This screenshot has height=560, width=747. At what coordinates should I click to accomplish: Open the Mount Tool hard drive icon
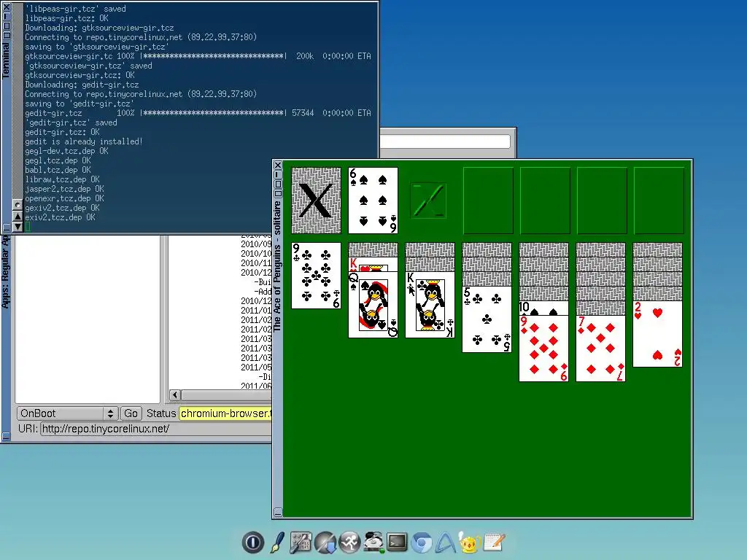[x=374, y=542]
